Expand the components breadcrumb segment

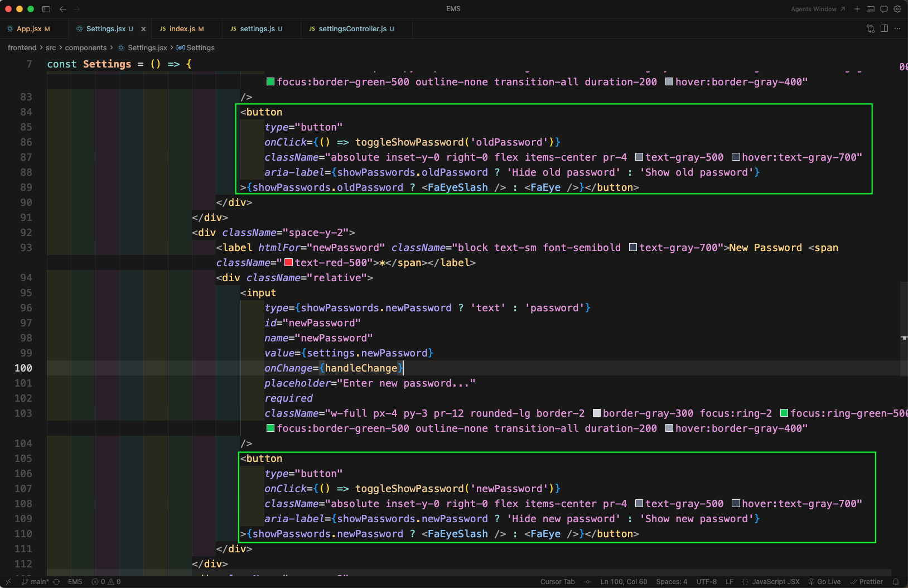tap(85, 48)
